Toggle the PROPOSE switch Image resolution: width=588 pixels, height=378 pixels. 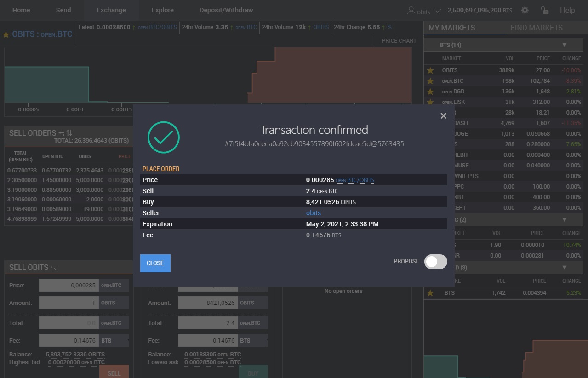click(435, 262)
